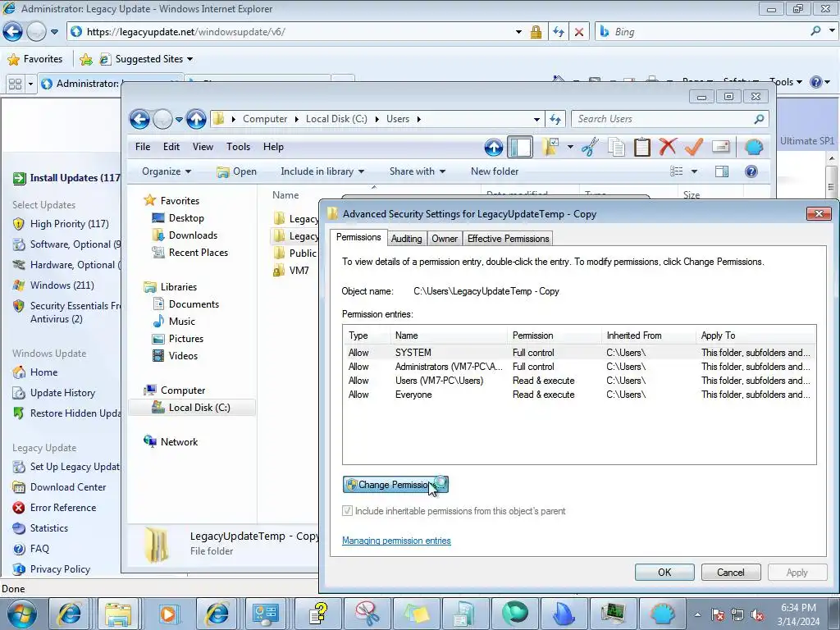Click the Open button in Explorer command bar
840x630 pixels.
[236, 171]
